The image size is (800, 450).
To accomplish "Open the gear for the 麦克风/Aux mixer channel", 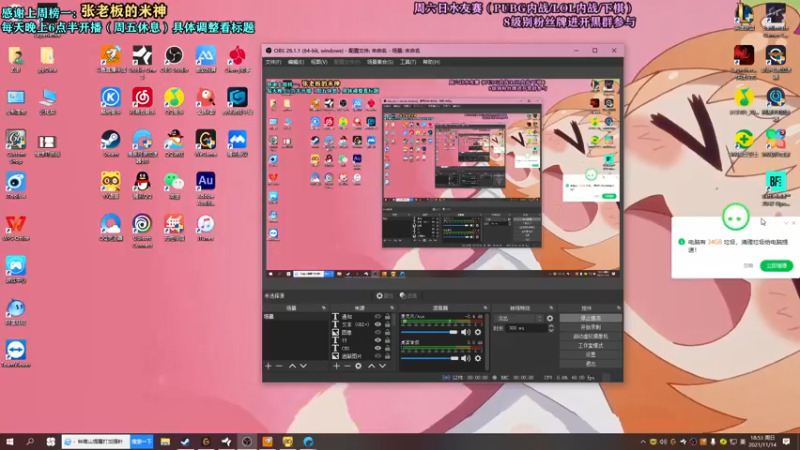I will click(x=478, y=332).
